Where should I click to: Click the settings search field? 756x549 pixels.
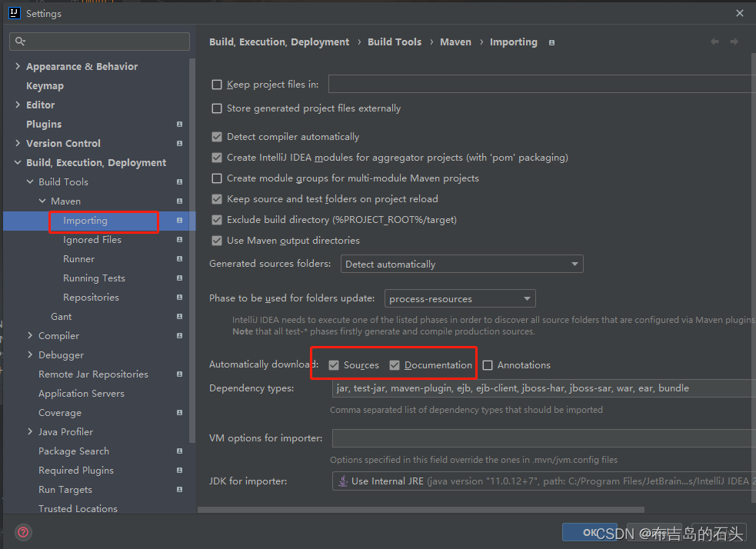tap(99, 42)
